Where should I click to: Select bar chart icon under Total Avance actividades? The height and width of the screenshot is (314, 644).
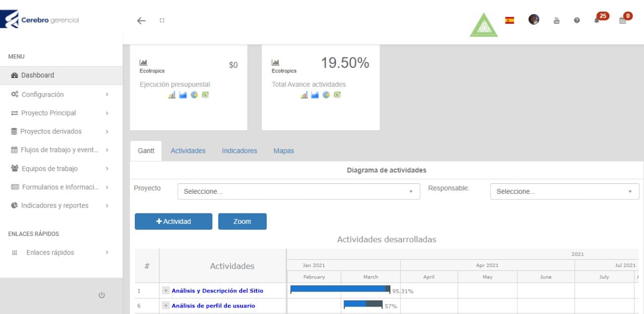click(x=304, y=95)
